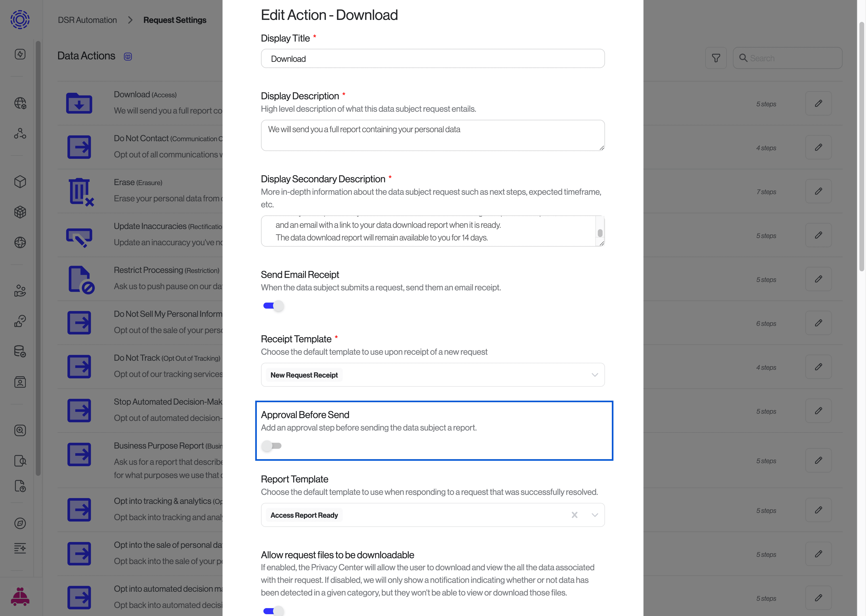Open the contact card sidebar icon
The height and width of the screenshot is (616, 866).
20,382
